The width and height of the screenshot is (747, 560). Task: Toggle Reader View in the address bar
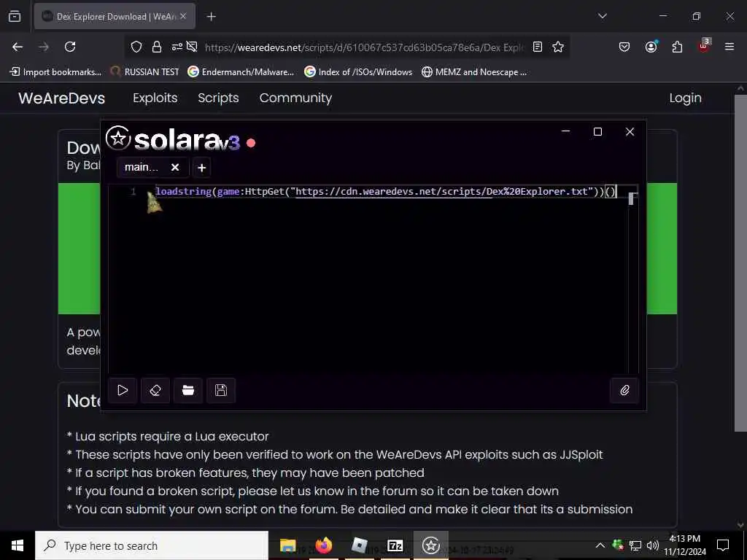(538, 47)
